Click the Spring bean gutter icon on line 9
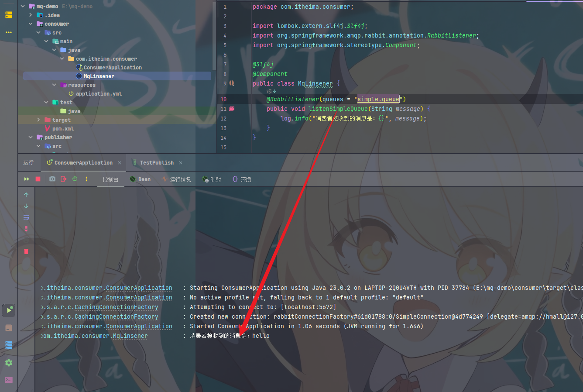The width and height of the screenshot is (583, 392). click(x=232, y=83)
